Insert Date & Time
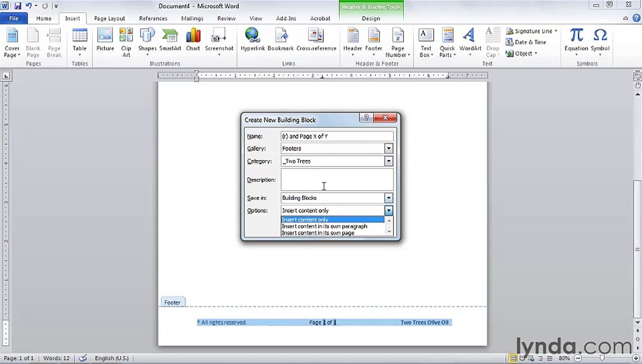Viewport: 642px width, 364px height. [526, 42]
